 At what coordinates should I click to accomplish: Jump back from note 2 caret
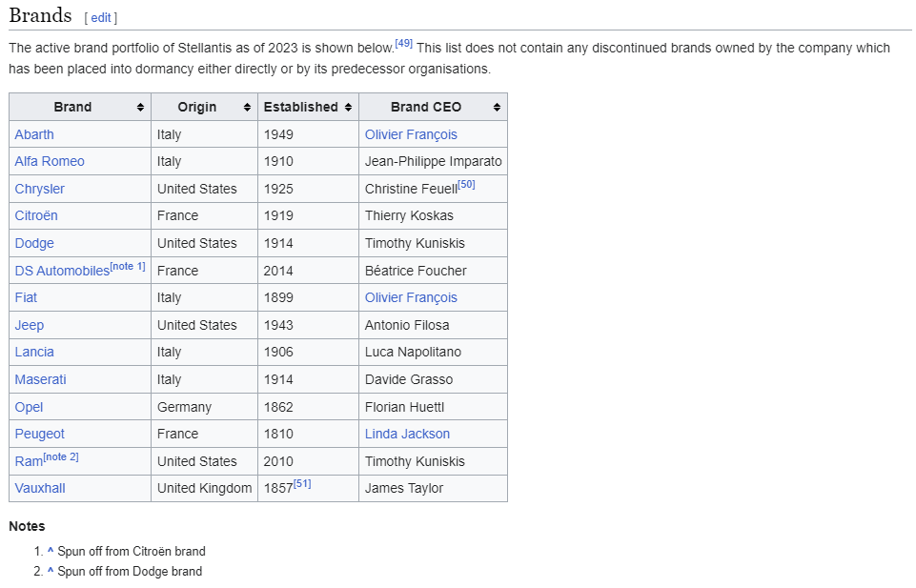click(51, 571)
